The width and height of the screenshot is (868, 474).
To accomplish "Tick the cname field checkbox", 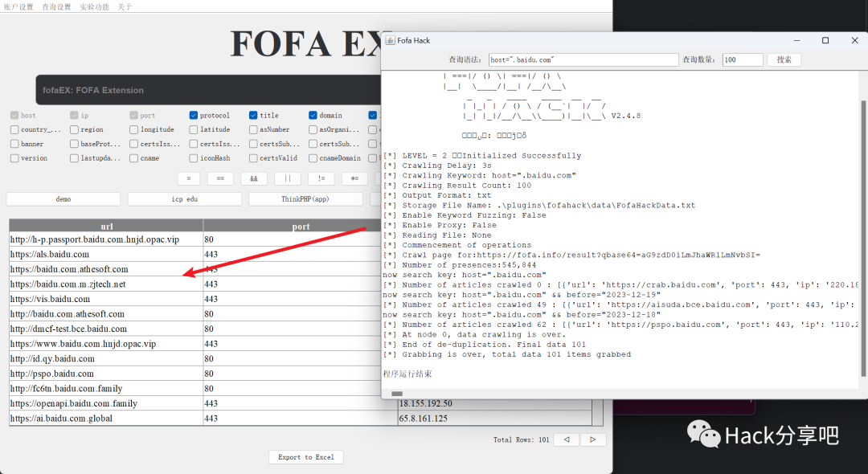I will [x=134, y=158].
